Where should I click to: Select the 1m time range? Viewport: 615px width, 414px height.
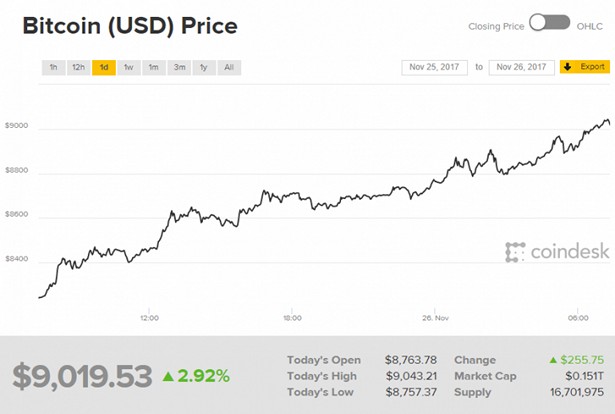[154, 67]
